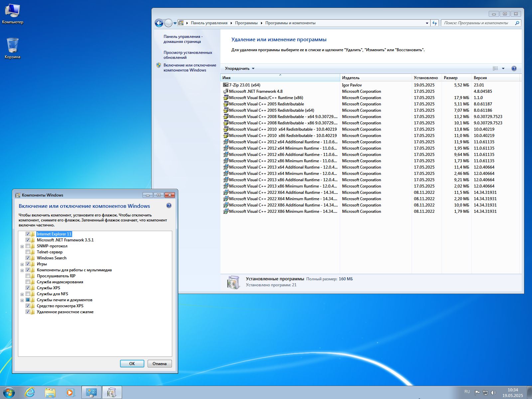Image resolution: width=532 pixels, height=399 pixels.
Task: Open help in Programs and Features
Action: coord(514,68)
